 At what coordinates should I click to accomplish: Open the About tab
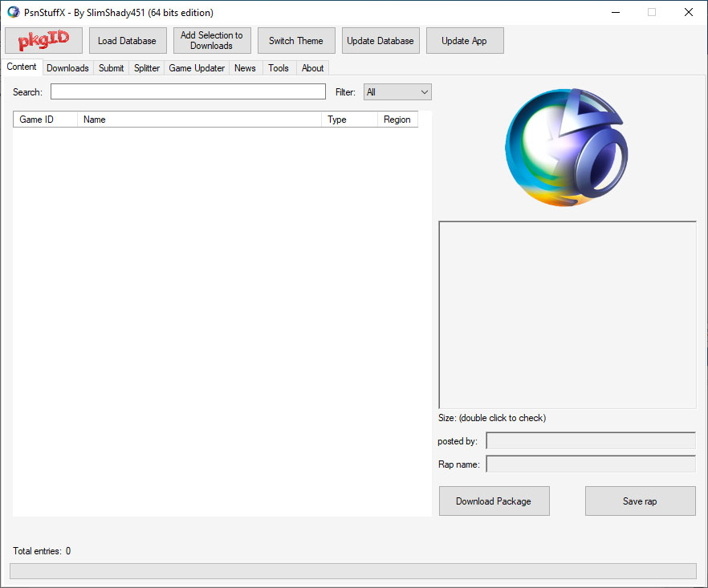coord(312,68)
